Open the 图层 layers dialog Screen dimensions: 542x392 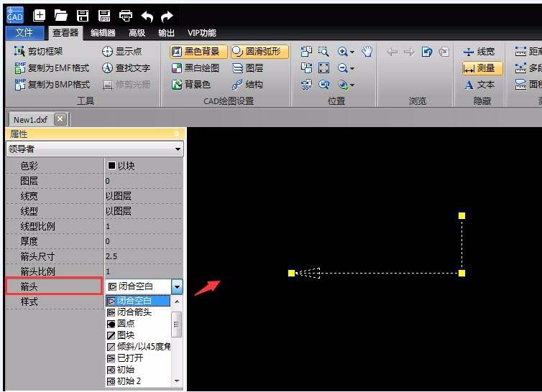tap(248, 68)
